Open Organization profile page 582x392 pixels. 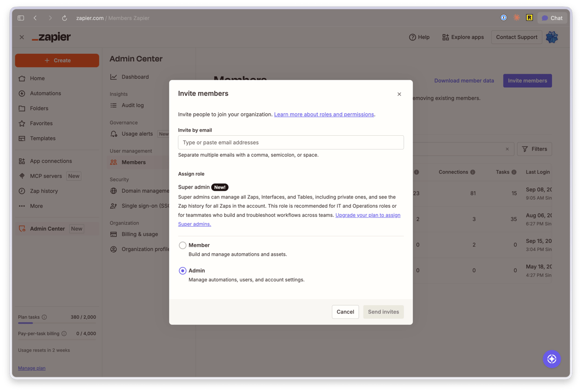(145, 249)
